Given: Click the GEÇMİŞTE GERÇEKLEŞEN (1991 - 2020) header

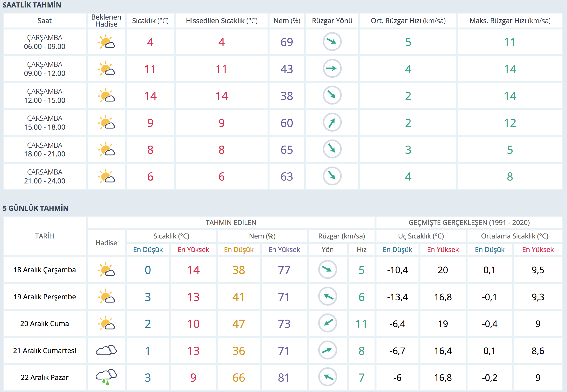Looking at the screenshot, I should tap(469, 223).
